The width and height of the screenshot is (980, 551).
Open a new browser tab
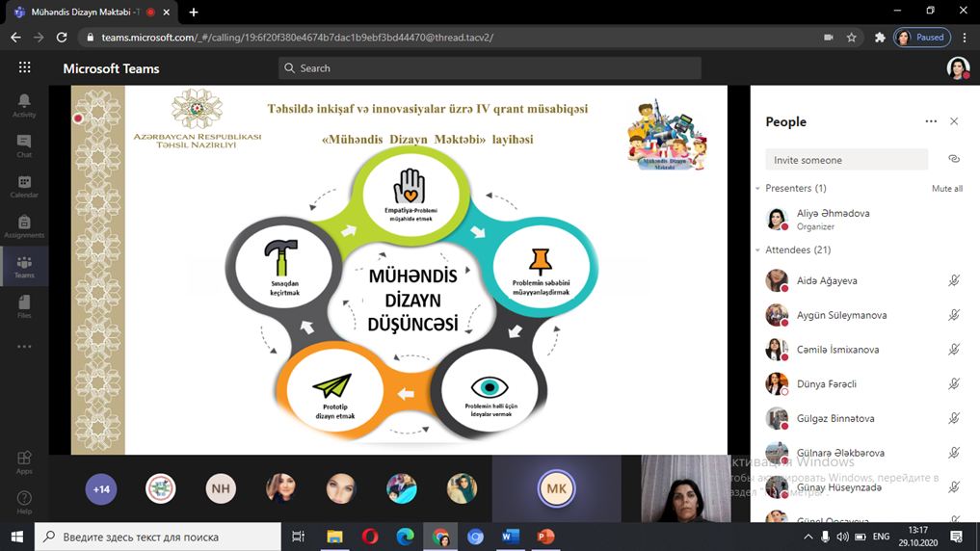point(194,12)
